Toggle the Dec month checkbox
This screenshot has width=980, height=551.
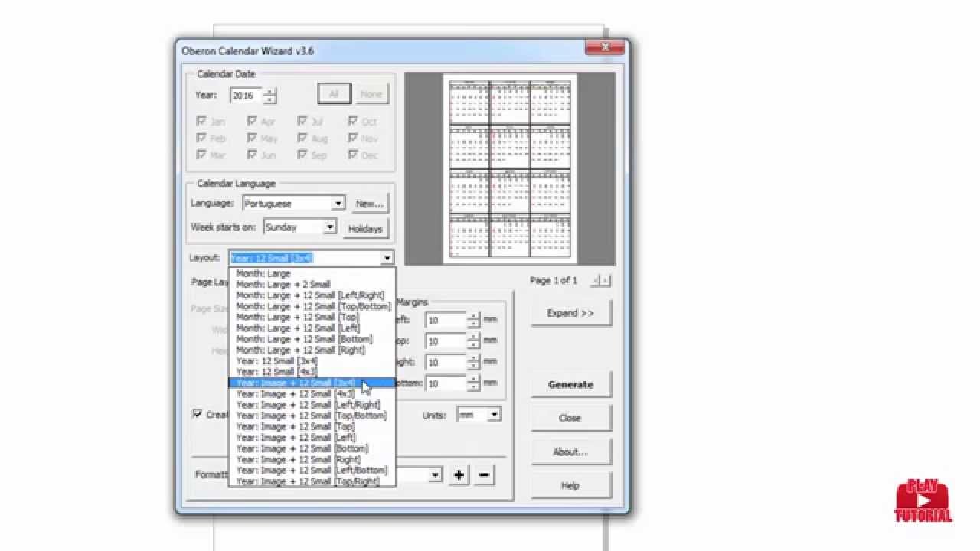pos(353,155)
